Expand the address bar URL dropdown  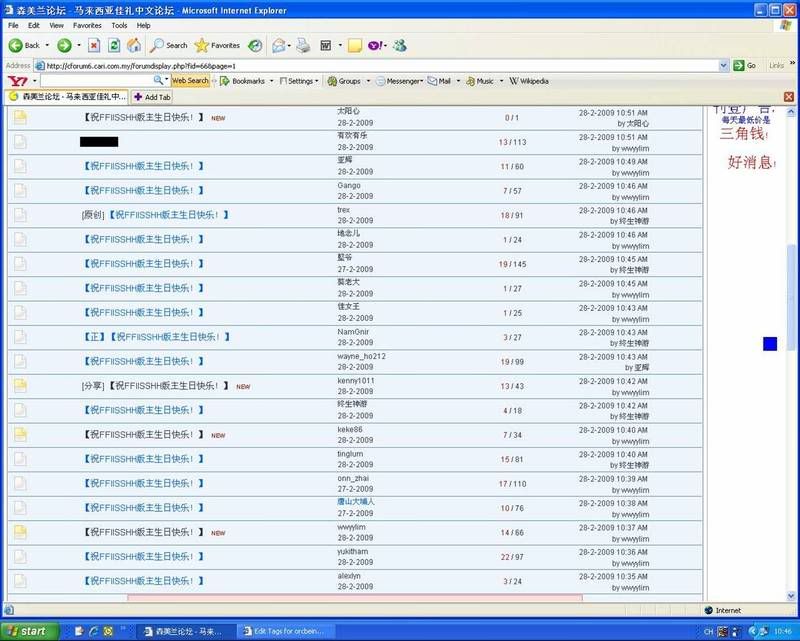click(x=723, y=65)
